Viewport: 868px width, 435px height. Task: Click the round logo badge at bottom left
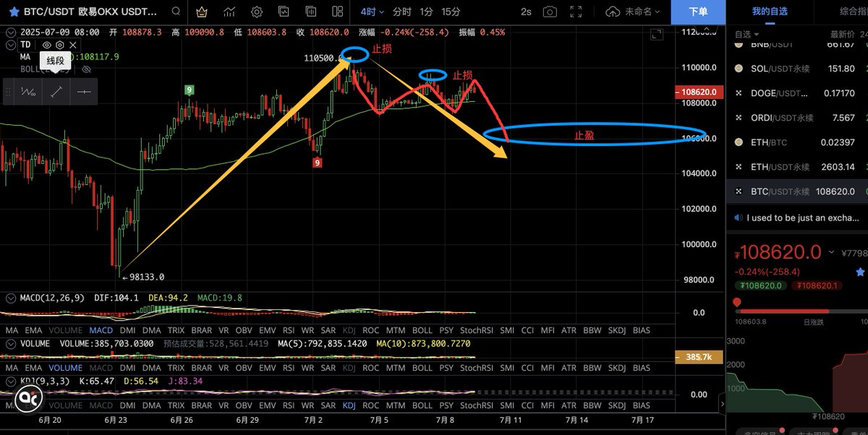29,397
